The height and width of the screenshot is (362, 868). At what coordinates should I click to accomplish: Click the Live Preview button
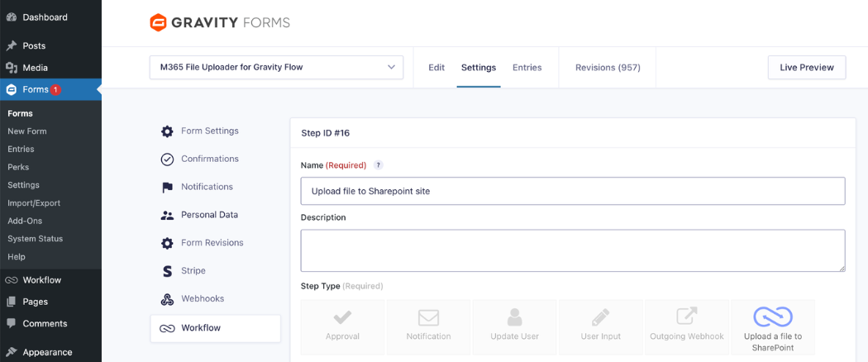pyautogui.click(x=807, y=68)
